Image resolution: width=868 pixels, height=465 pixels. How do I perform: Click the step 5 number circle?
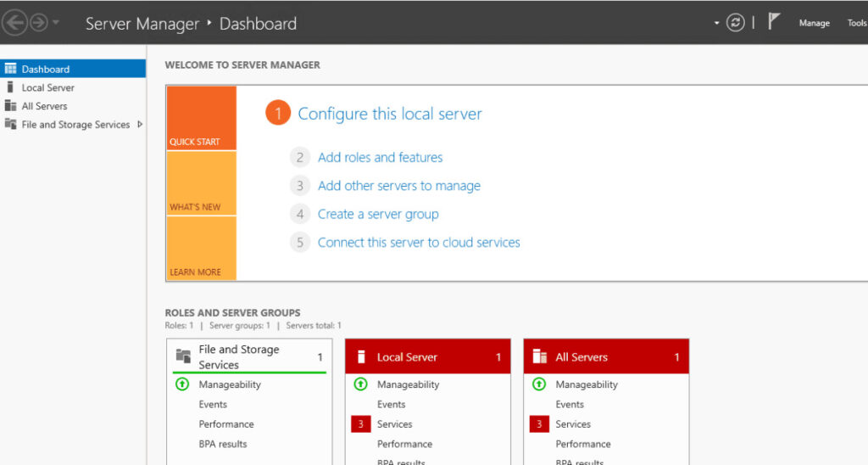point(299,242)
